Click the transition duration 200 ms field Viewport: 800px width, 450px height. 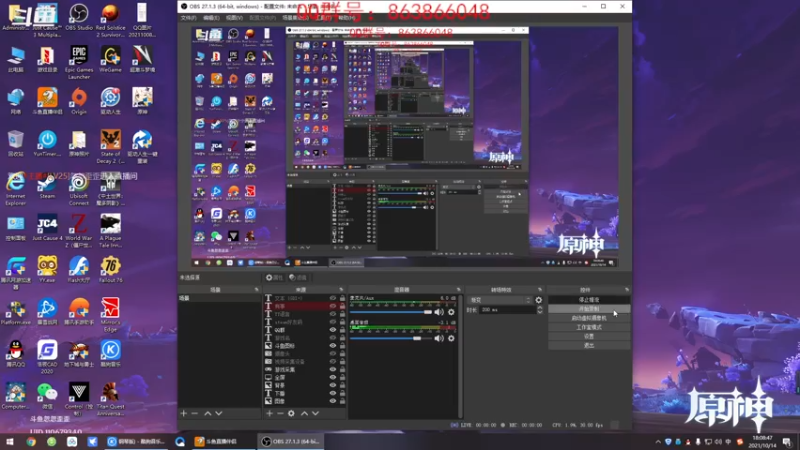(x=506, y=310)
